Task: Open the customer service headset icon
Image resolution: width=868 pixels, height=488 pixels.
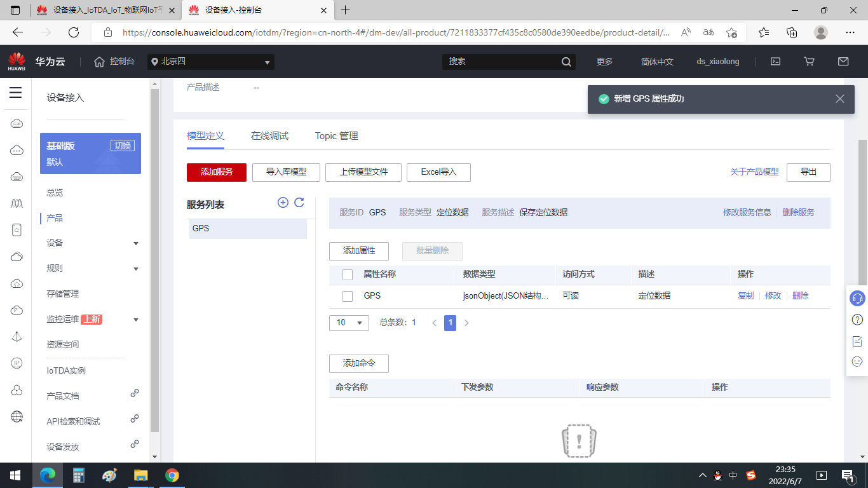Action: [x=857, y=297]
